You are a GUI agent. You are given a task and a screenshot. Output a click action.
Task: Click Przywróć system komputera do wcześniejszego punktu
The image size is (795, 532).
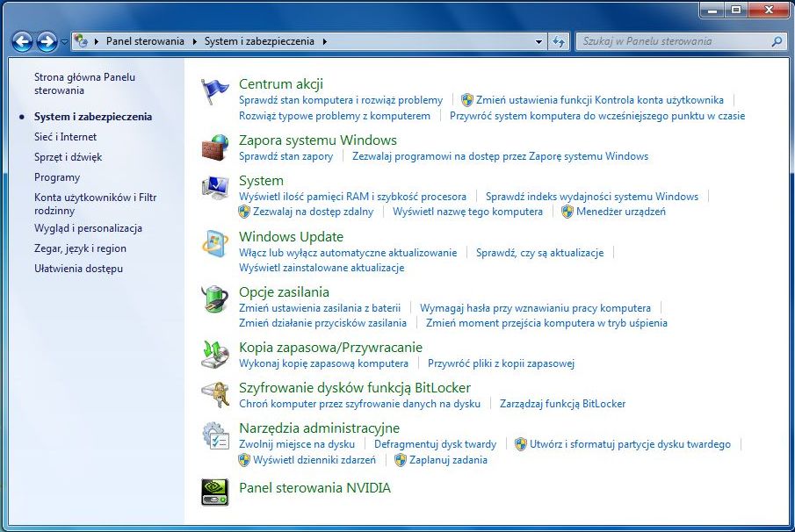pyautogui.click(x=597, y=116)
